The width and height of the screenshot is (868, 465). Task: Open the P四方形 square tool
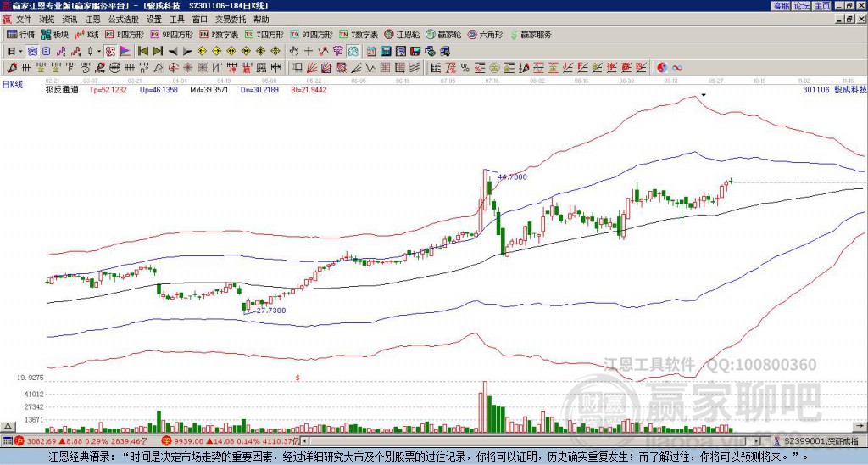125,34
